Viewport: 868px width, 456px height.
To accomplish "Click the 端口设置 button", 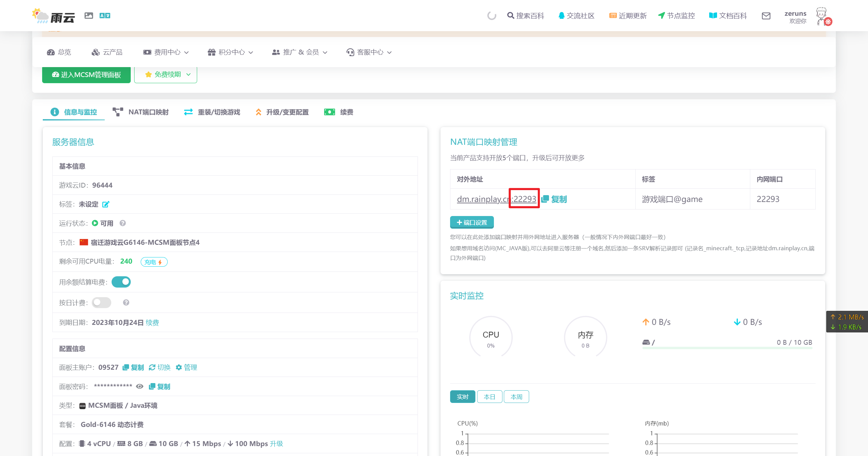I will pos(472,223).
